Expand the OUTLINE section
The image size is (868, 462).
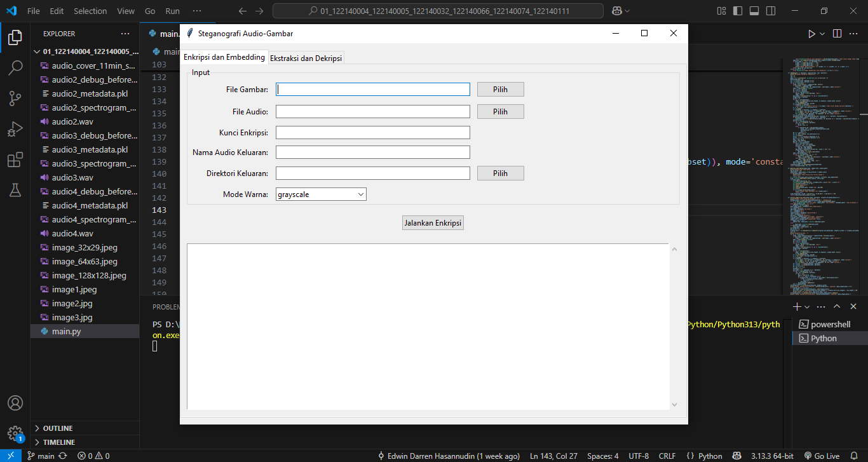pyautogui.click(x=85, y=428)
